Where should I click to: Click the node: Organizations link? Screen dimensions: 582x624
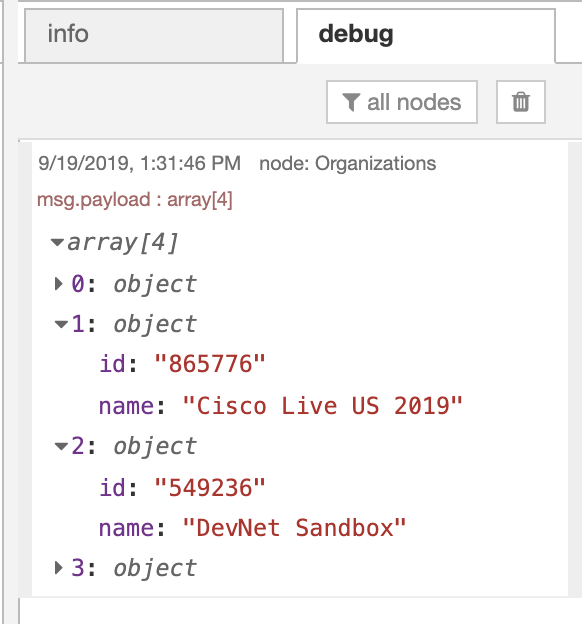click(348, 164)
